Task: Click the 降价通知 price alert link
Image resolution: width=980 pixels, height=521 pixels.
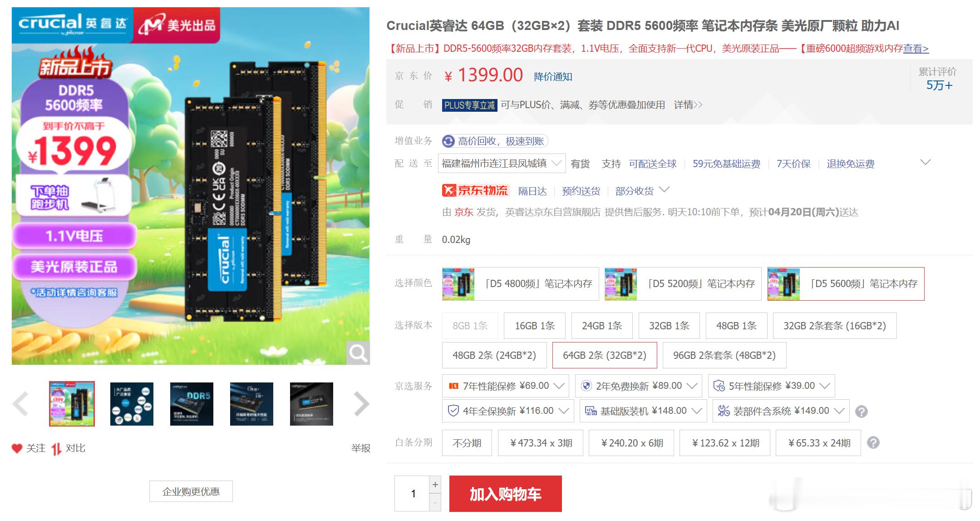Action: (x=553, y=77)
